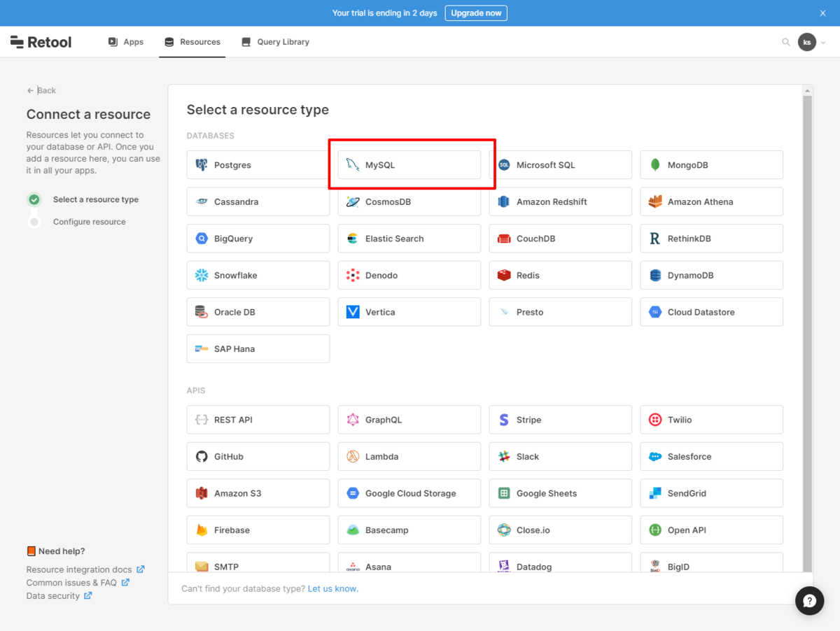Click the Upgrade now button

point(476,13)
